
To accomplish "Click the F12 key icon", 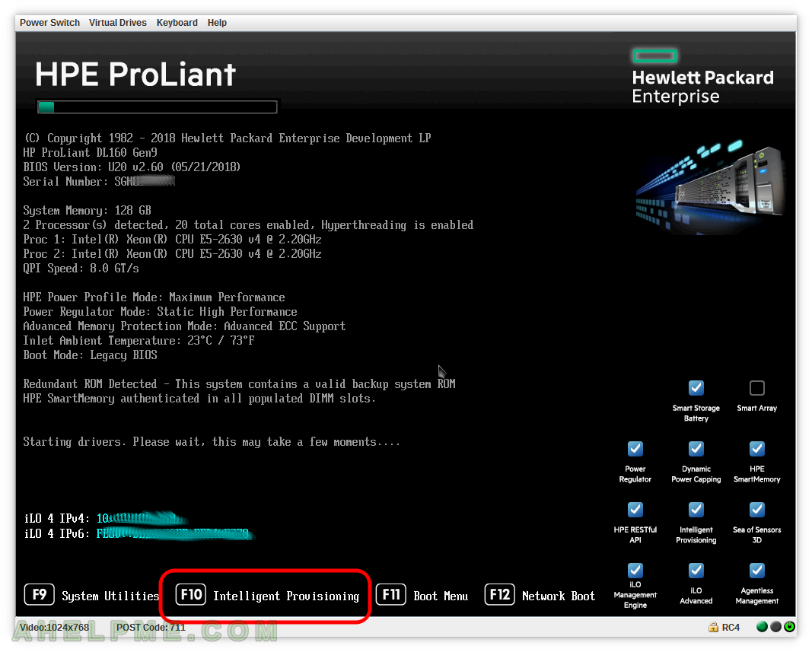I will coord(500,594).
